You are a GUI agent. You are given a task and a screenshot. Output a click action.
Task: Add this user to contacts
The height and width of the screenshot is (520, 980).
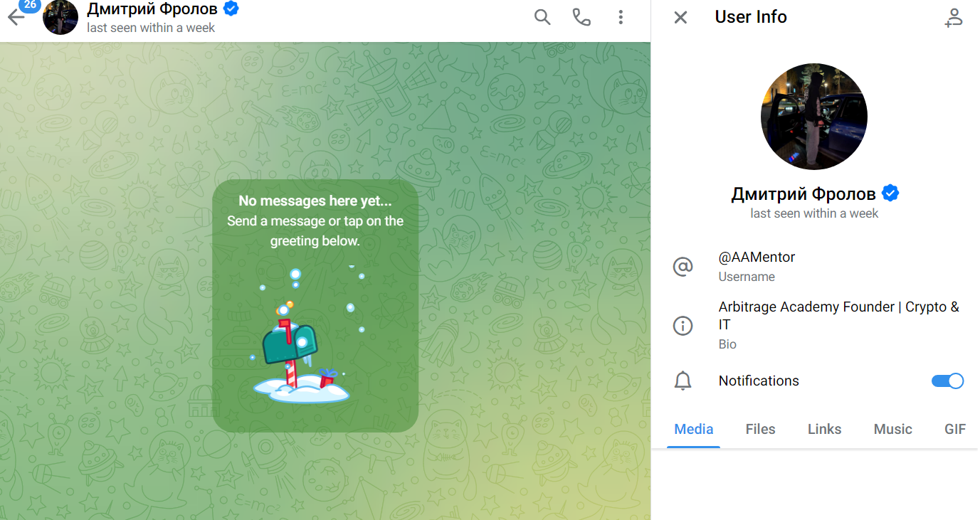953,18
